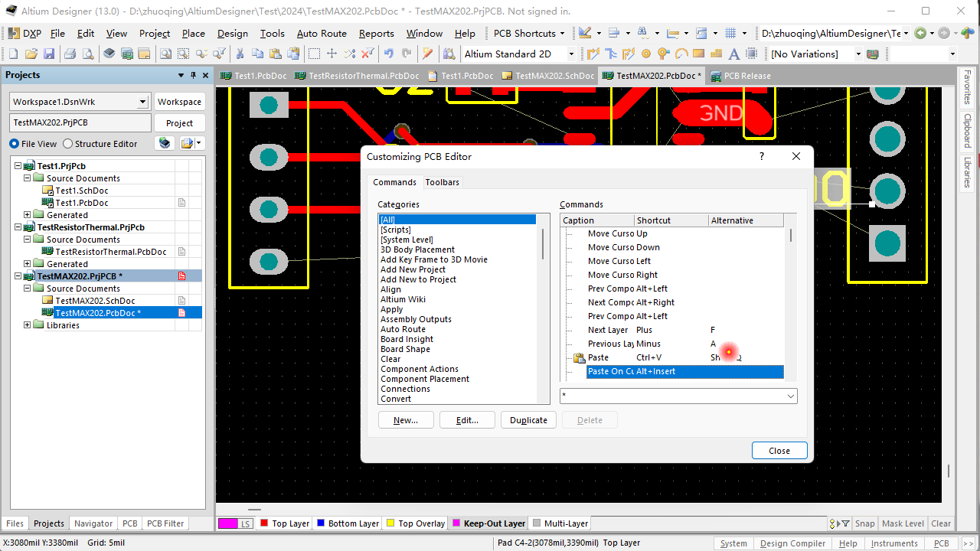Open the Navigator panel tab

pyautogui.click(x=93, y=523)
